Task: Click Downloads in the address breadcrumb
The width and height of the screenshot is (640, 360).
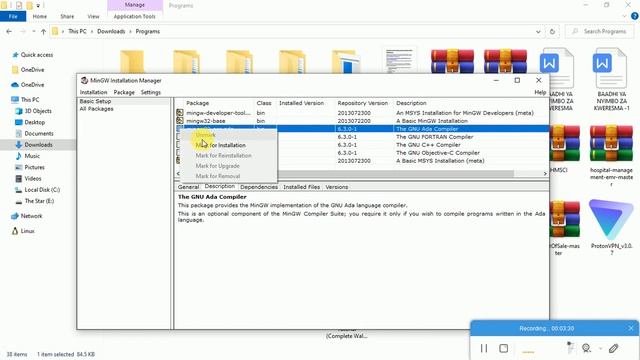Action: click(x=111, y=31)
